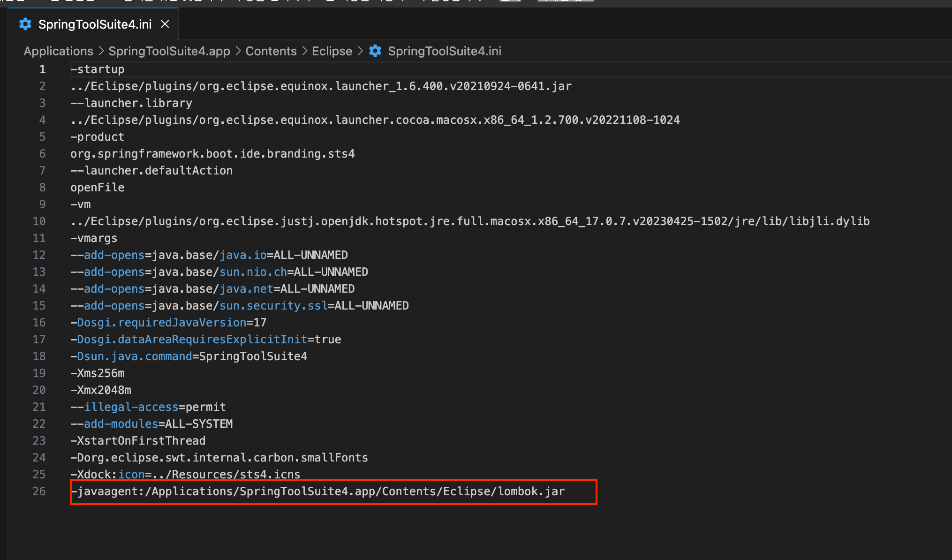Place cursor on the -startup line
952x560 pixels.
coord(98,69)
